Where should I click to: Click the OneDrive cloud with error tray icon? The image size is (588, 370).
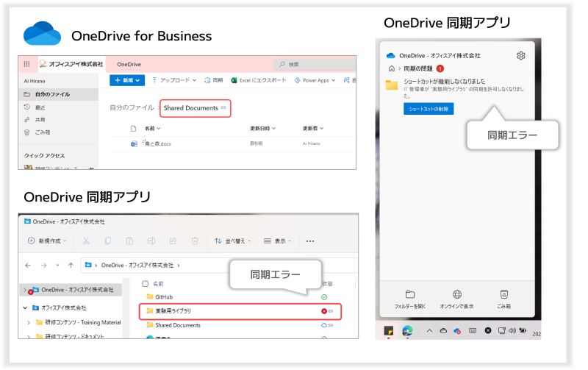click(457, 331)
